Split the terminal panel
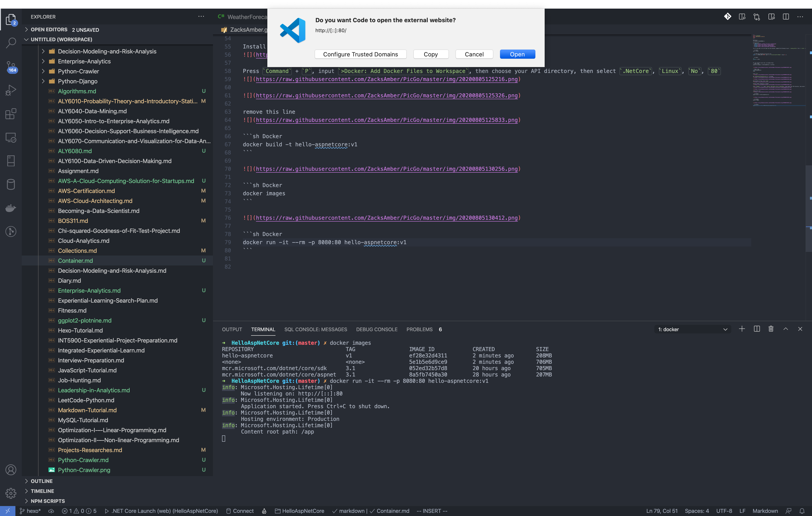 click(757, 329)
